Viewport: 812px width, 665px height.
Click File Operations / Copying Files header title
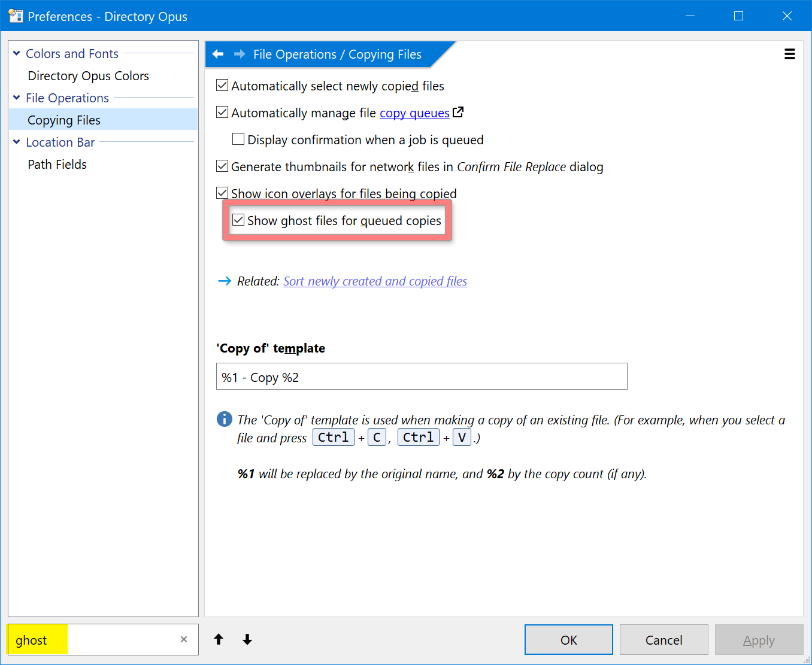click(x=337, y=54)
